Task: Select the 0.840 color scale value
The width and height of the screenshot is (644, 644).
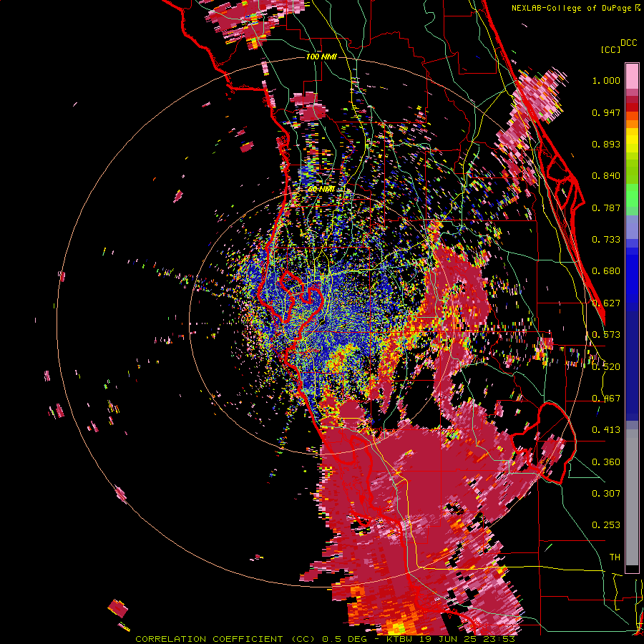Action: click(606, 176)
